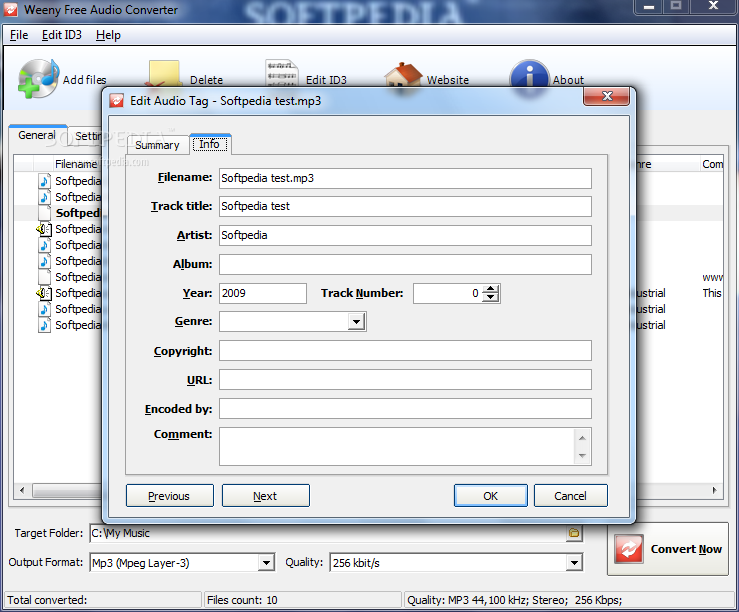Click file list scroll right arrow
The width and height of the screenshot is (739, 612).
[714, 490]
